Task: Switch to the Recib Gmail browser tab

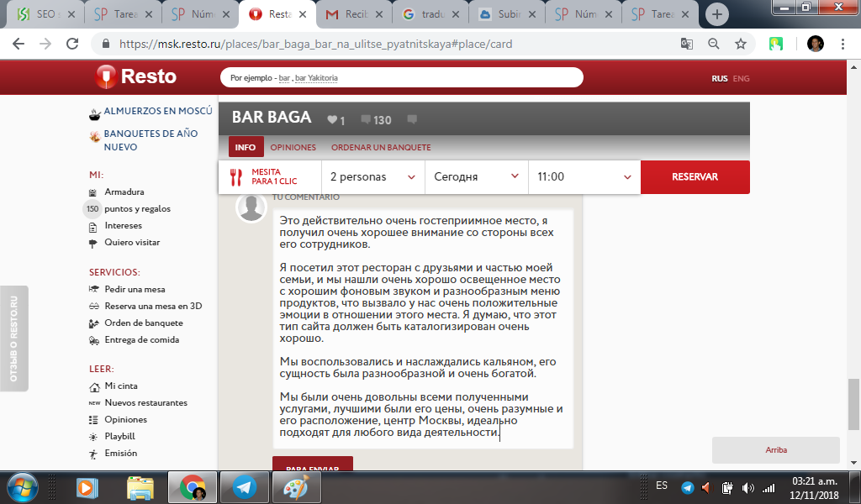Action: point(354,14)
